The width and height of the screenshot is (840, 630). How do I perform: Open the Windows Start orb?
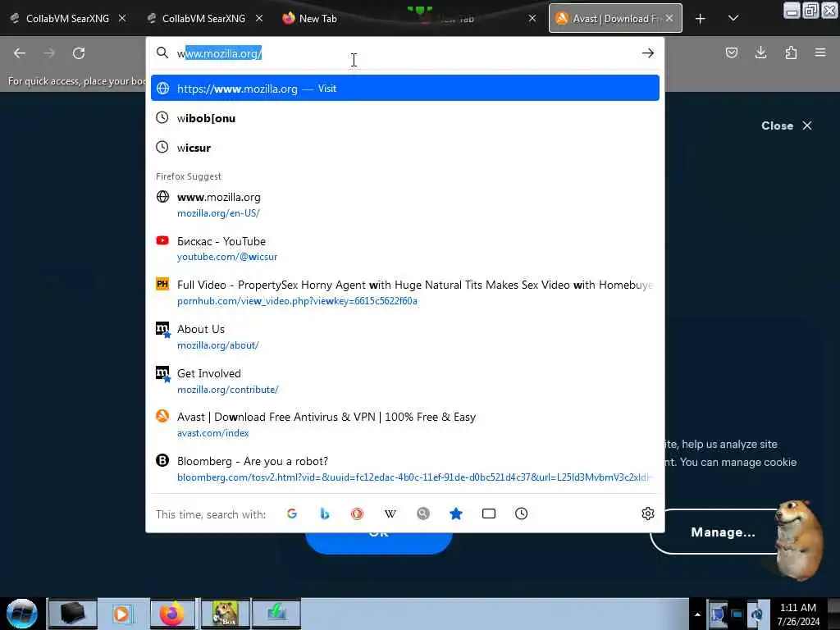point(21,614)
